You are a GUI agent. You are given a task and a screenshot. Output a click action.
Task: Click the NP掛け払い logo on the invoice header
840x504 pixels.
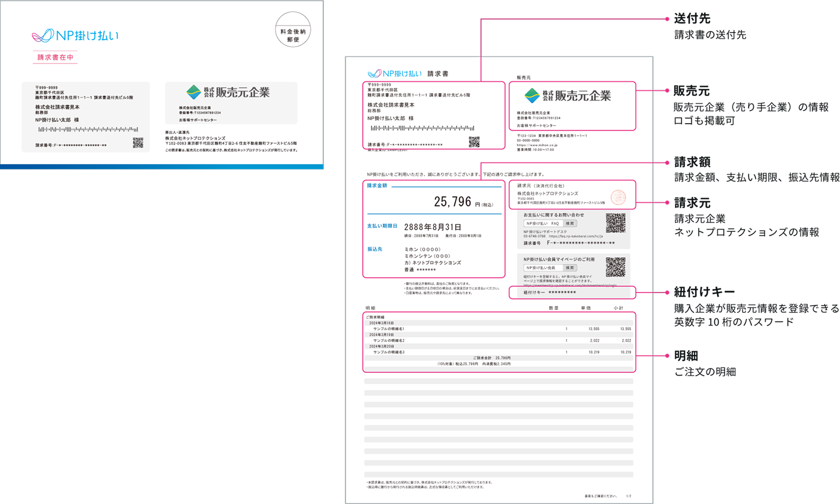coord(394,74)
